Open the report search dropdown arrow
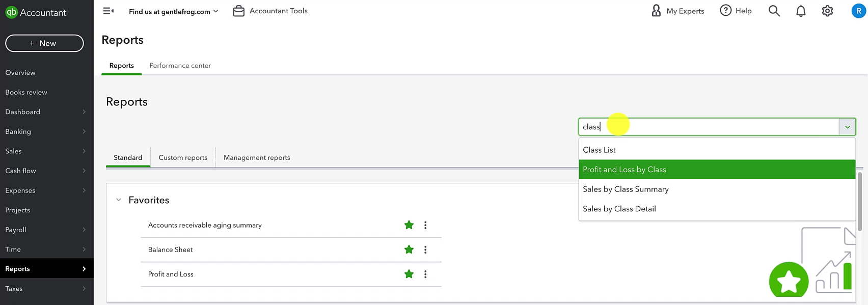Viewport: 868px width, 305px height. tap(847, 127)
